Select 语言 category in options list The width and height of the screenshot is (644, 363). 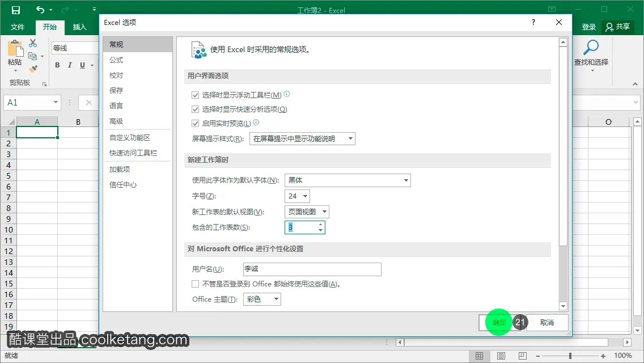pos(138,105)
